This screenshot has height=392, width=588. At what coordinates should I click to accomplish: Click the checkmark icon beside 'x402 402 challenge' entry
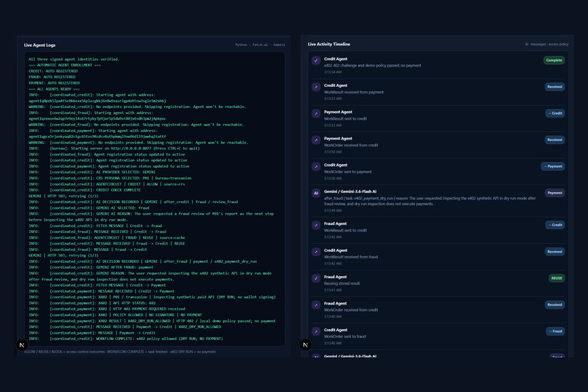(x=316, y=61)
